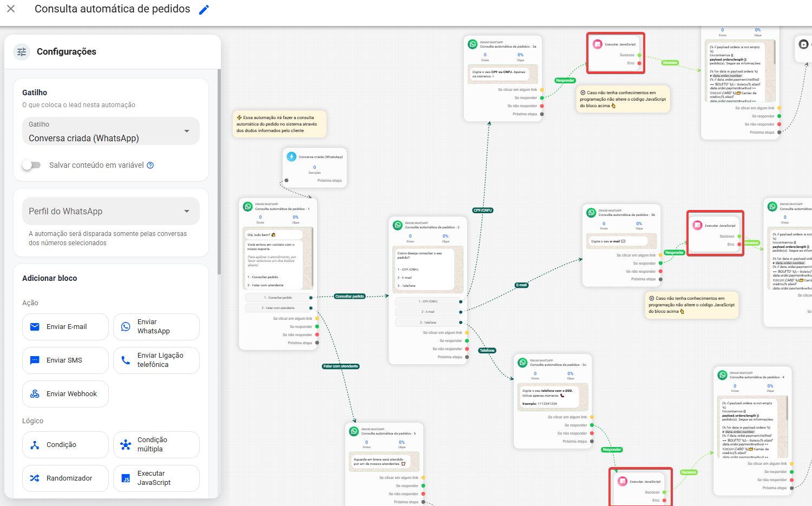The height and width of the screenshot is (506, 812).
Task: Close the automation editor with the X
Action: pyautogui.click(x=11, y=9)
